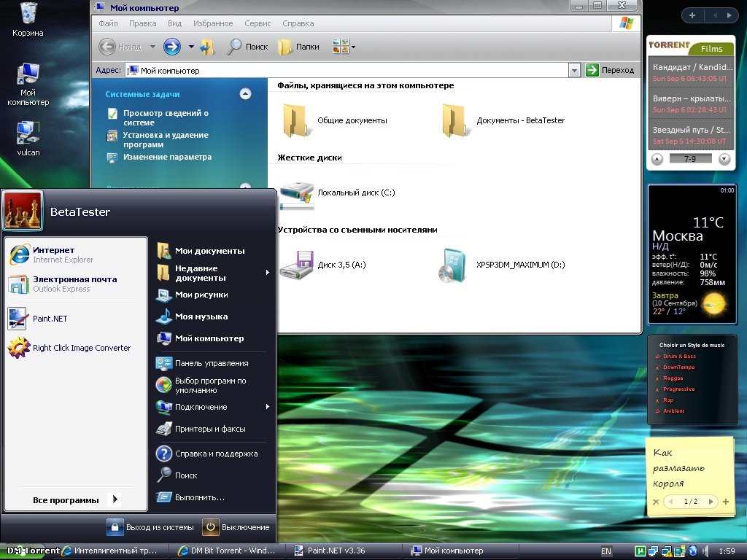Launch Paint.NET from the Start menu
Viewport: 747px width, 560px height.
[38, 319]
